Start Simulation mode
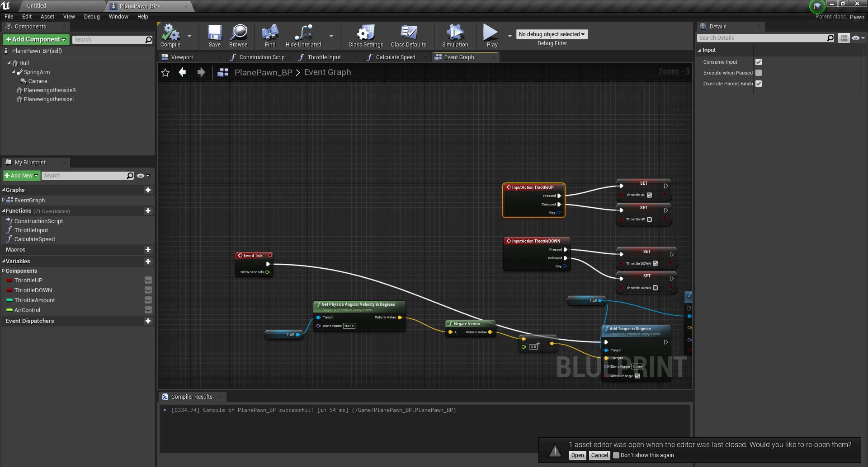Viewport: 868px width, 467px height. 455,36
